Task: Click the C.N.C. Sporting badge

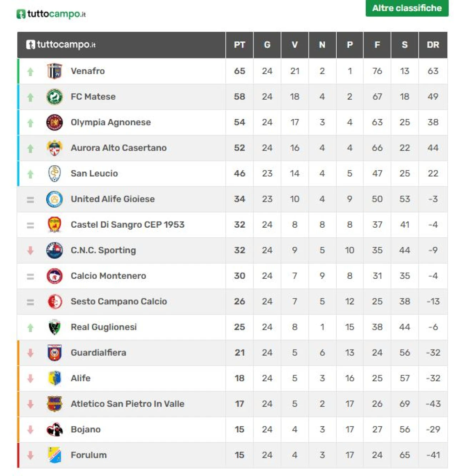Action: (x=55, y=251)
